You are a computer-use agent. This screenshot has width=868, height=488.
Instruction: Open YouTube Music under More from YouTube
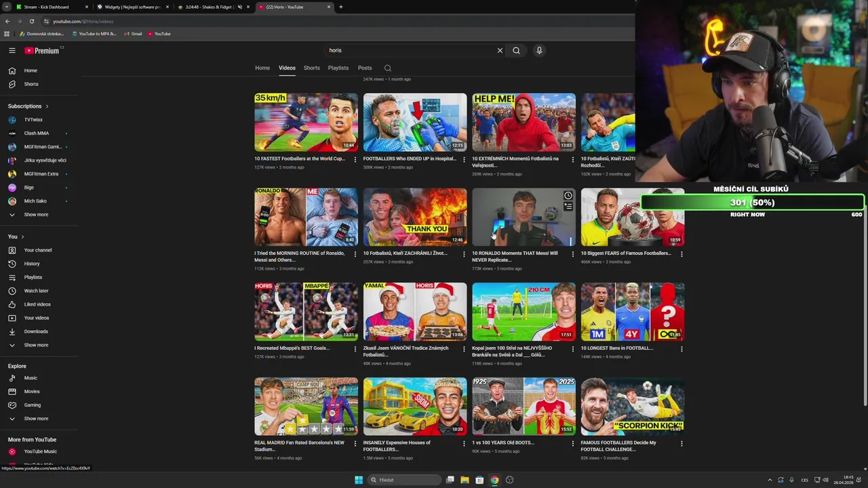tap(41, 451)
